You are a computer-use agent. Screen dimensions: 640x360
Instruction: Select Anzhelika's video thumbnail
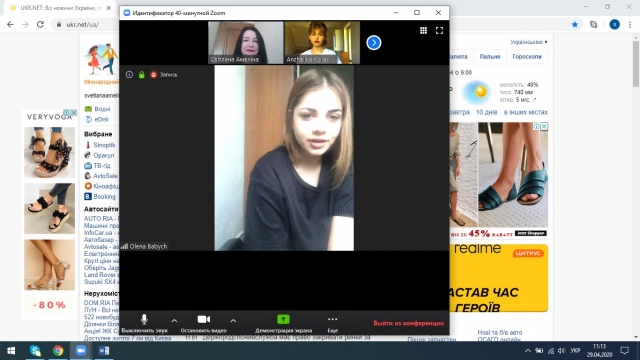click(322, 42)
